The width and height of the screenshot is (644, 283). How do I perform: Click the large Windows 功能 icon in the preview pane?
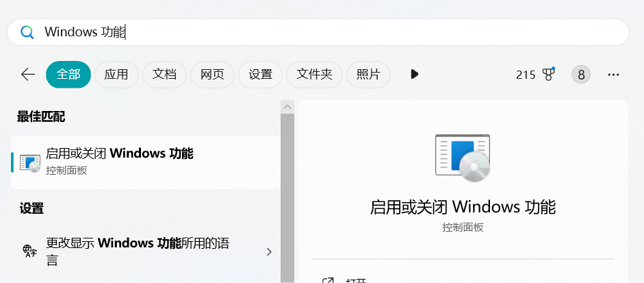[x=463, y=158]
